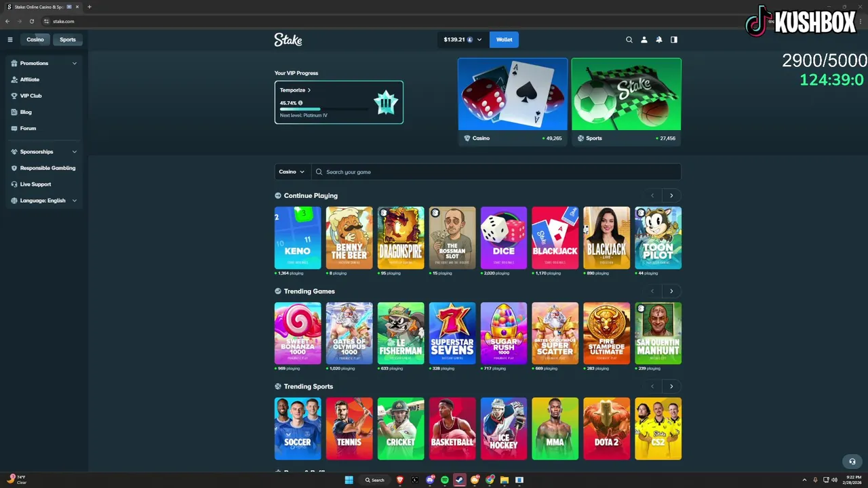Open Dragonspire game thumbnail
The image size is (868, 488).
tap(401, 238)
